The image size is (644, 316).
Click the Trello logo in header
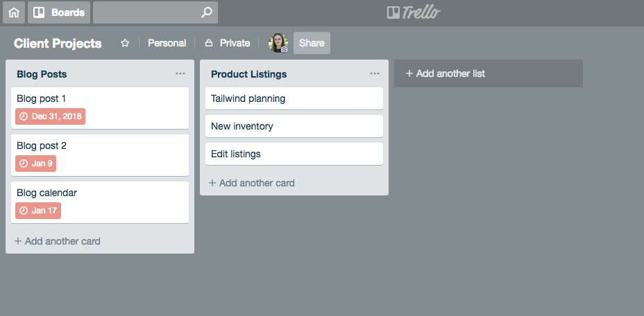click(414, 12)
